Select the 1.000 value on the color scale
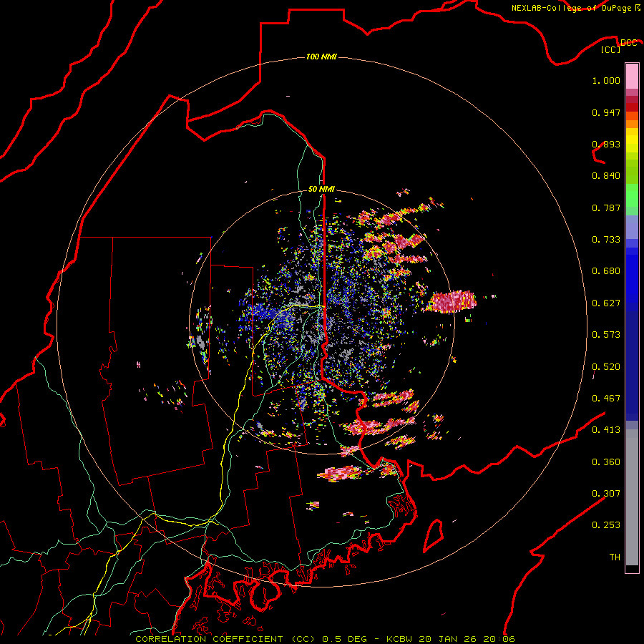Screen dimensions: 644x644 (x=606, y=80)
